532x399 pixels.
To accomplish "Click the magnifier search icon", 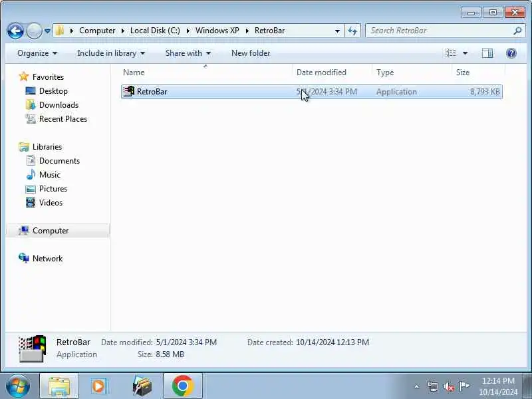I will (517, 31).
